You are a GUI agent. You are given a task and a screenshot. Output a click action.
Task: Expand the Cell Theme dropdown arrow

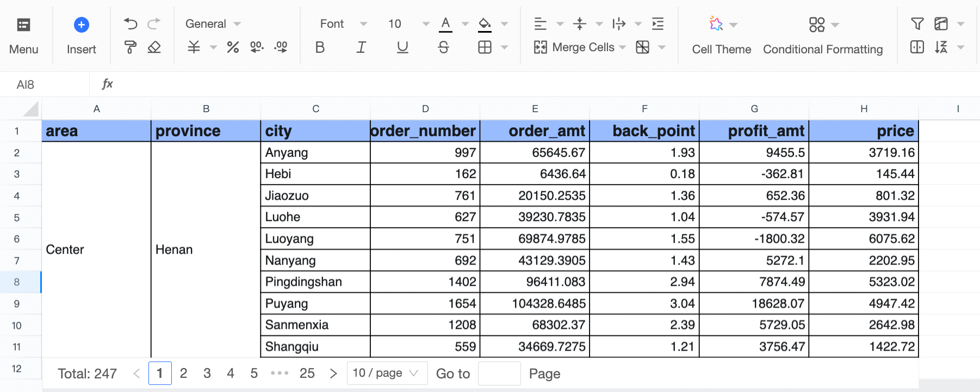[734, 25]
